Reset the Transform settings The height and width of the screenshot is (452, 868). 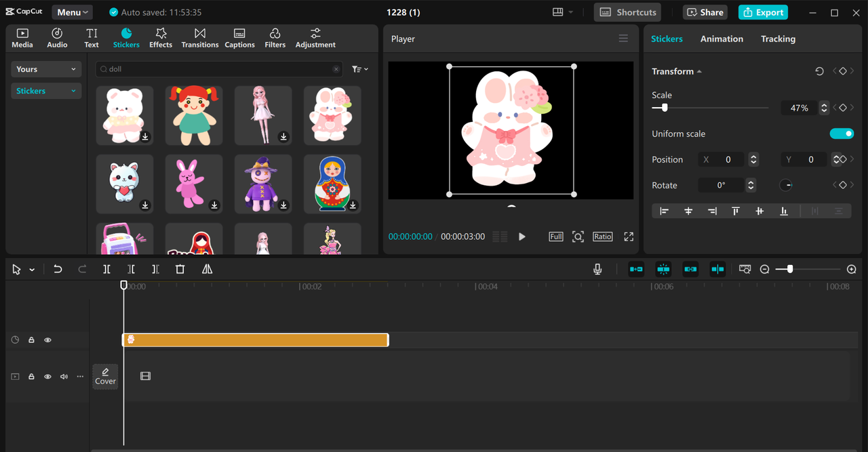[819, 71]
